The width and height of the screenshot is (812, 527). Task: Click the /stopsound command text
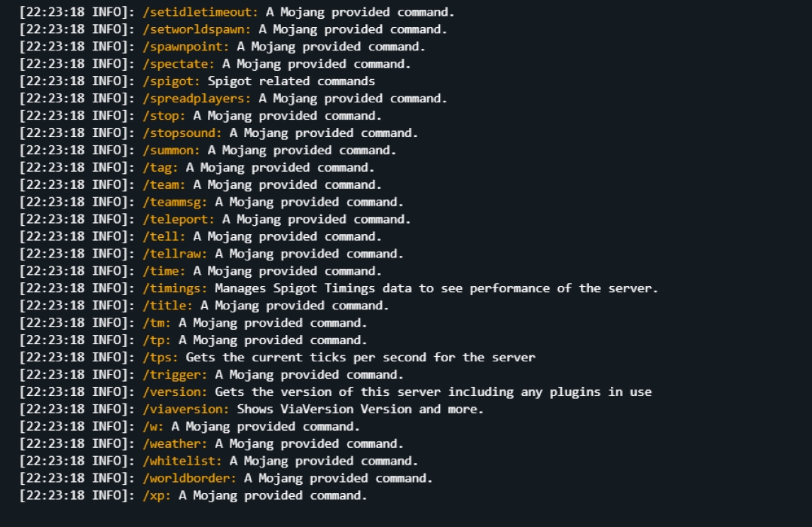coord(182,133)
